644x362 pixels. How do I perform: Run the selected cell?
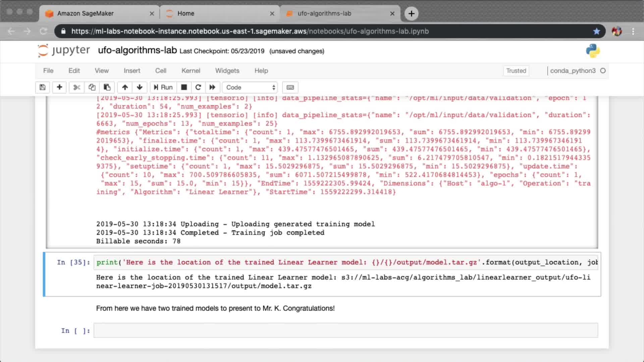(163, 87)
